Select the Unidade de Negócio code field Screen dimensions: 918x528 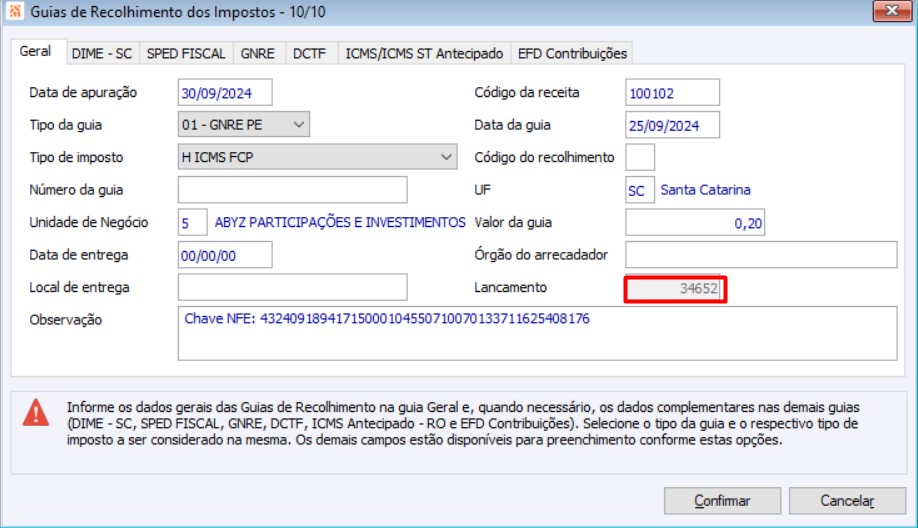192,222
